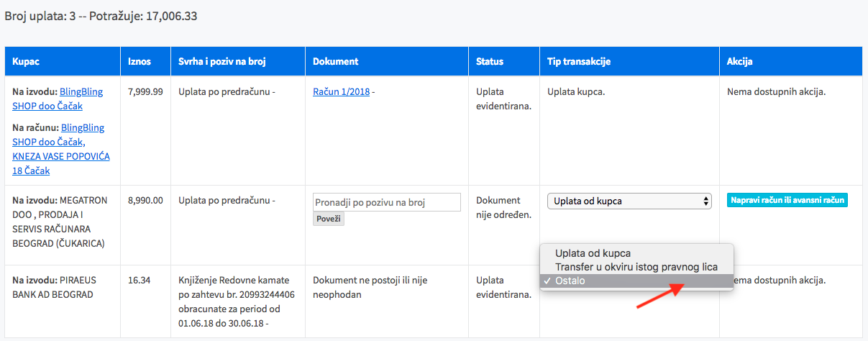Click the 'Svrha i poziv na broj' header

coord(222,62)
